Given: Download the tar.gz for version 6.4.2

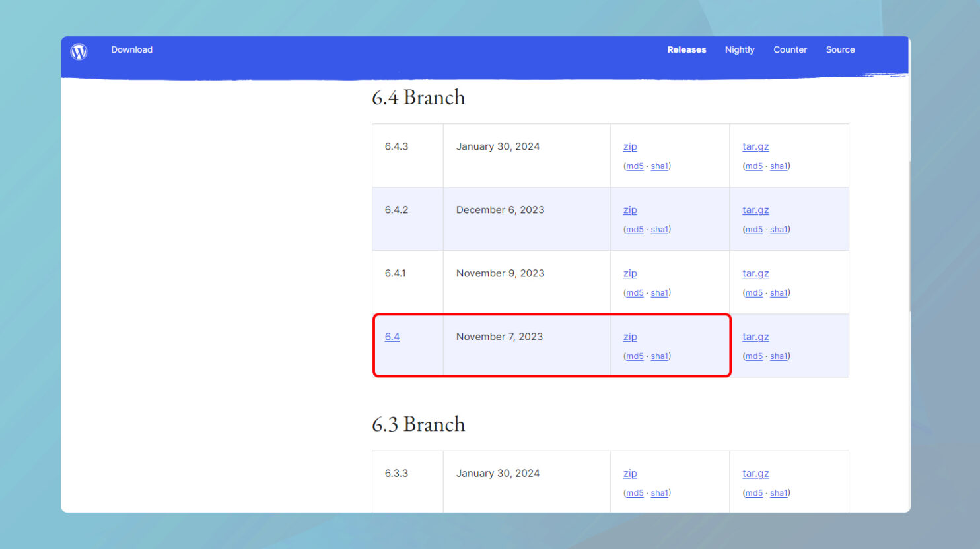Looking at the screenshot, I should point(755,209).
